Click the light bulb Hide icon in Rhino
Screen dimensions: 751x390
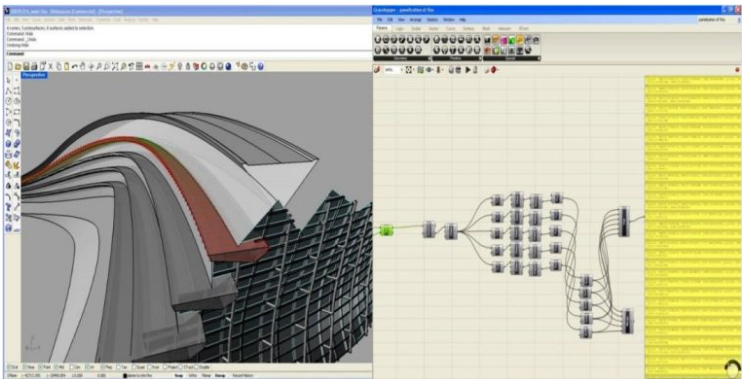point(180,66)
